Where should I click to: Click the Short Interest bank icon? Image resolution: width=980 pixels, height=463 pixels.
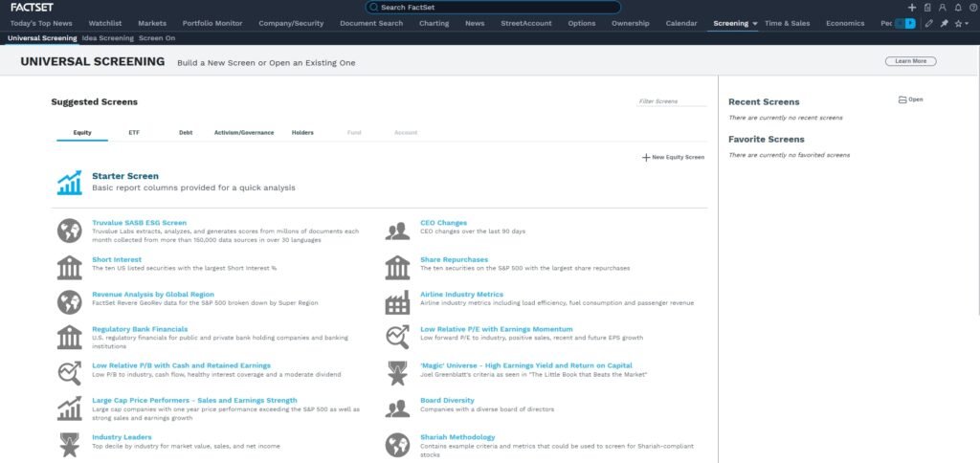[x=69, y=267]
